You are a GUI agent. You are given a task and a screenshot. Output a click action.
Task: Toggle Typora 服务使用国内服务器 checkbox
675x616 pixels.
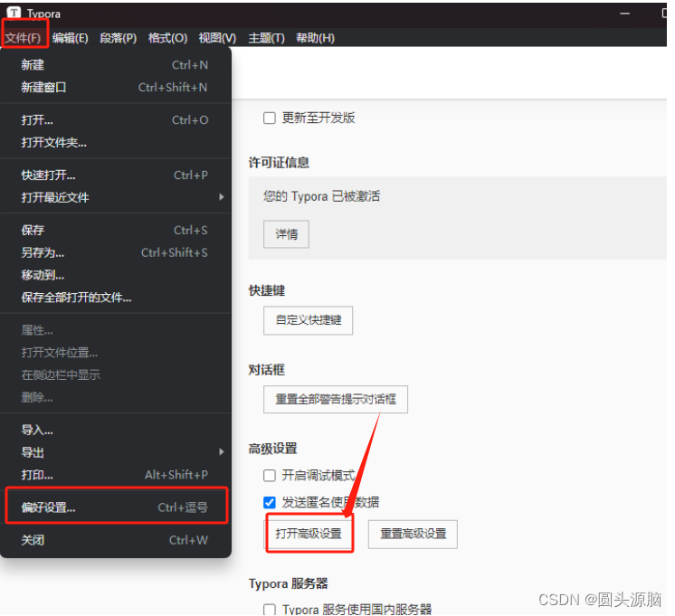click(x=270, y=610)
